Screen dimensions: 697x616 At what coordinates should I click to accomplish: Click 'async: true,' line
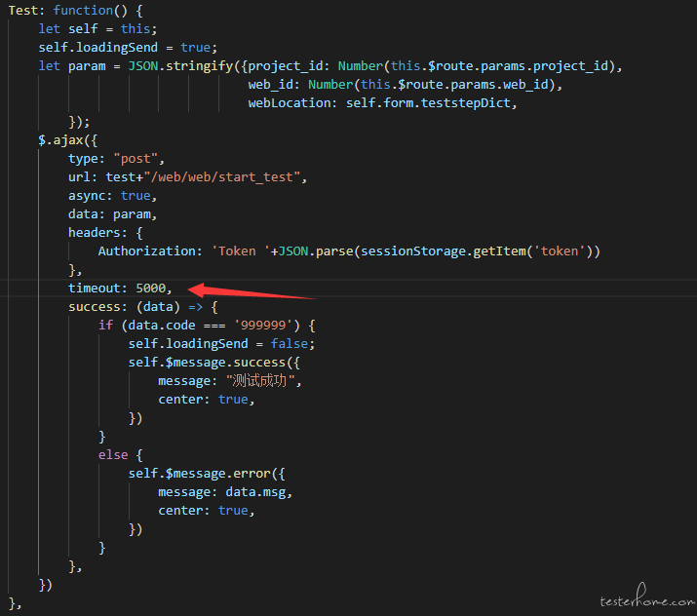[x=112, y=196]
